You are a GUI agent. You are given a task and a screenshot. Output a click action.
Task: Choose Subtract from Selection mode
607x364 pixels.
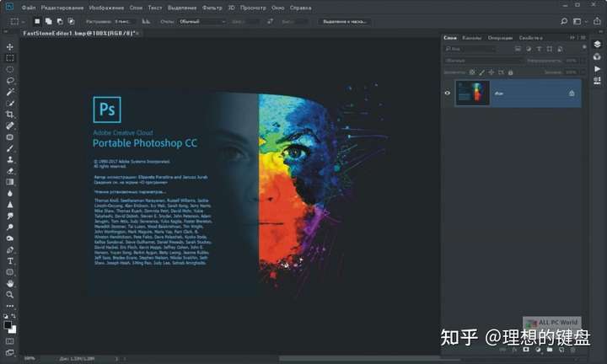click(60, 21)
